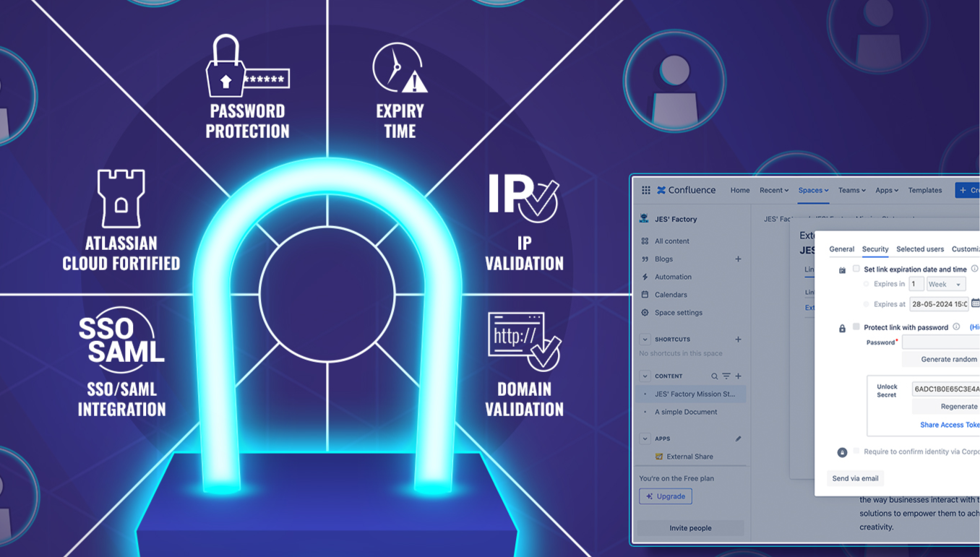Click the JES' Factory space avatar
Image resolution: width=980 pixels, height=557 pixels.
click(x=645, y=219)
